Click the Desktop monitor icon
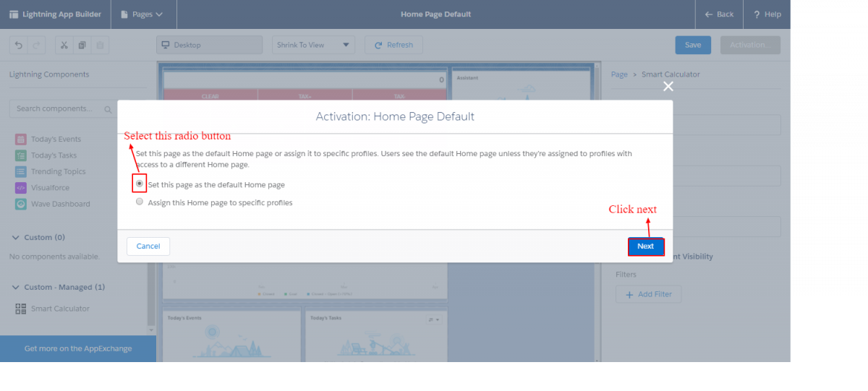Viewport: 868px width, 391px height. click(x=166, y=45)
